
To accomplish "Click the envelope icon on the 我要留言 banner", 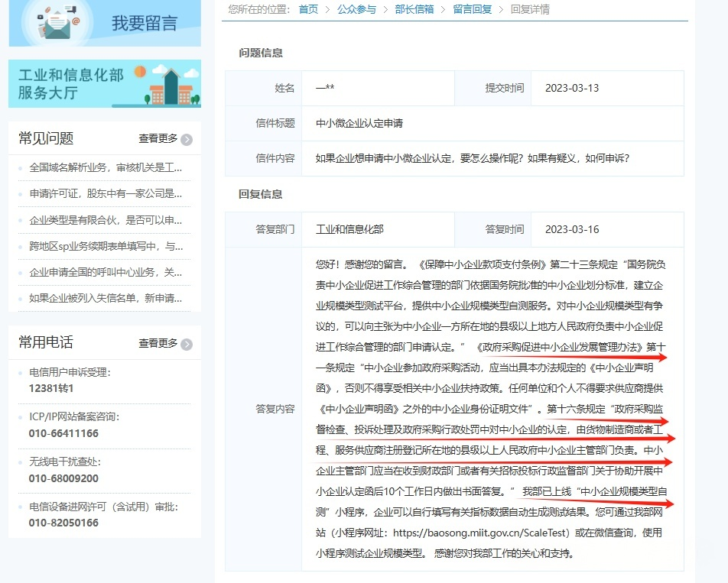I will 57,22.
